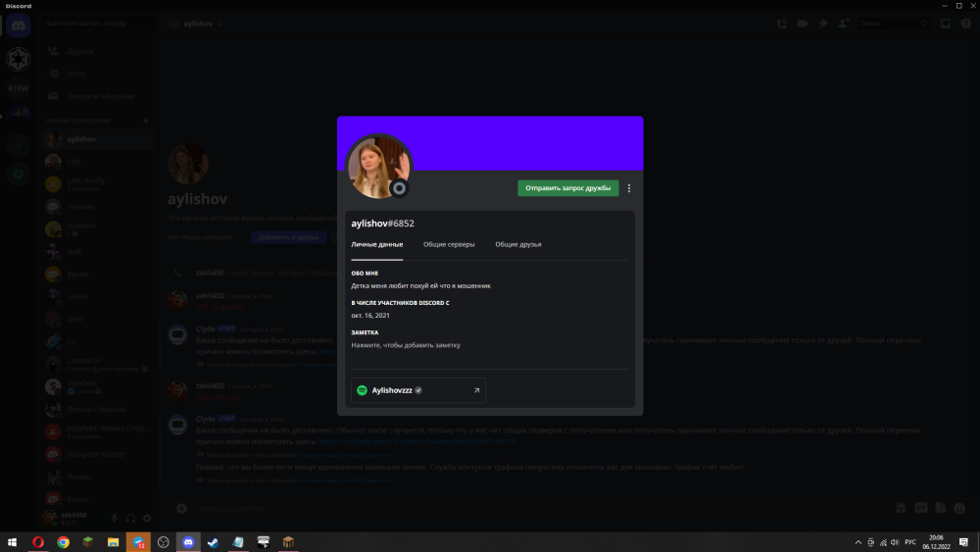Launch Chrome from the taskbar

[63, 542]
